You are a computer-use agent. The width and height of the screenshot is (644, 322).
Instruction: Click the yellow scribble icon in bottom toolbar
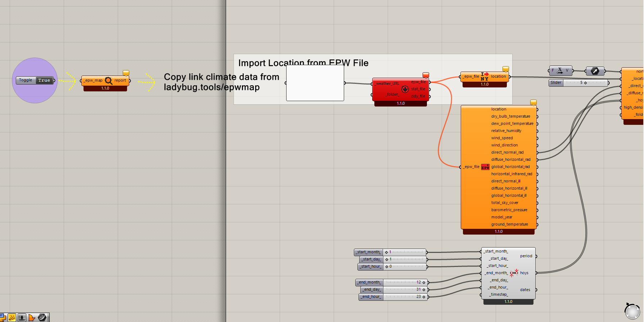[12, 318]
